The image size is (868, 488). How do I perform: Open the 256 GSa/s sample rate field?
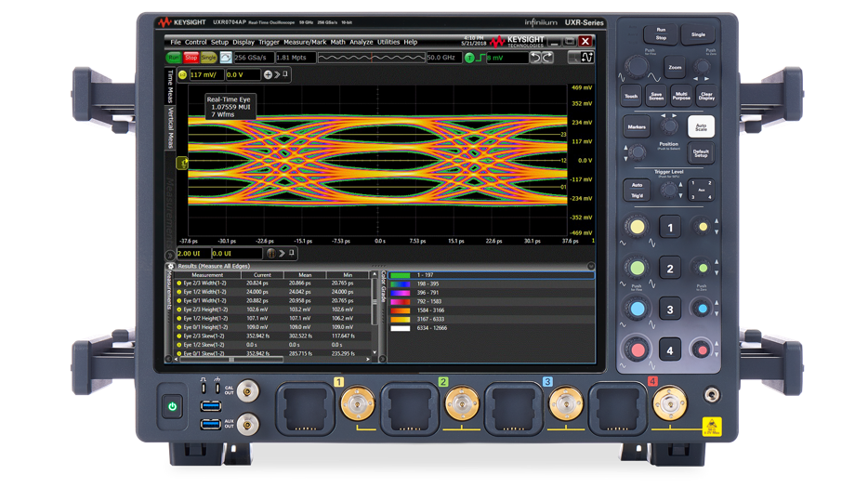pyautogui.click(x=253, y=58)
